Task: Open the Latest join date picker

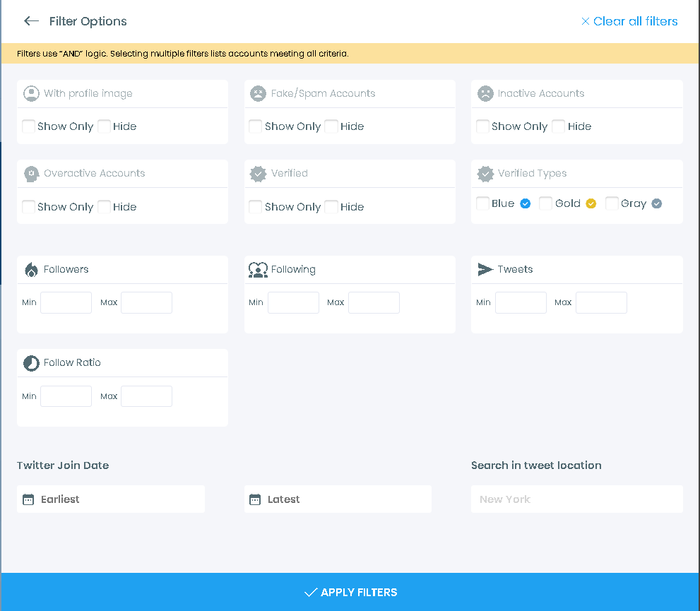Action: coord(338,499)
